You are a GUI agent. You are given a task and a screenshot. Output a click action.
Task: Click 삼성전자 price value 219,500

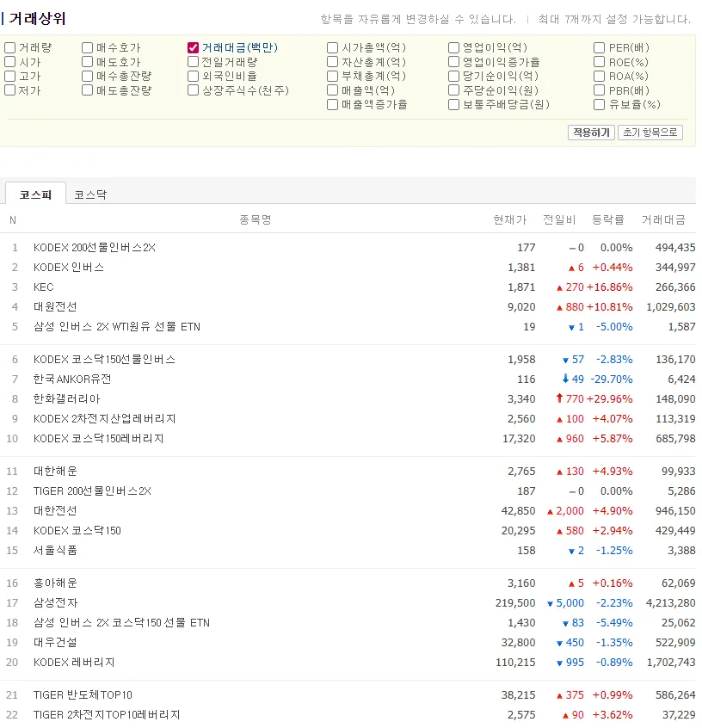(515, 603)
